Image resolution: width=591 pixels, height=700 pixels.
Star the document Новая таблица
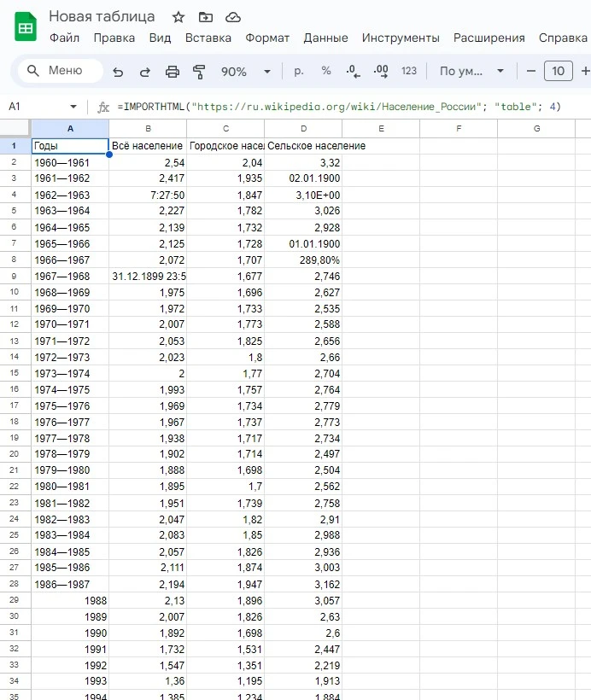[178, 17]
